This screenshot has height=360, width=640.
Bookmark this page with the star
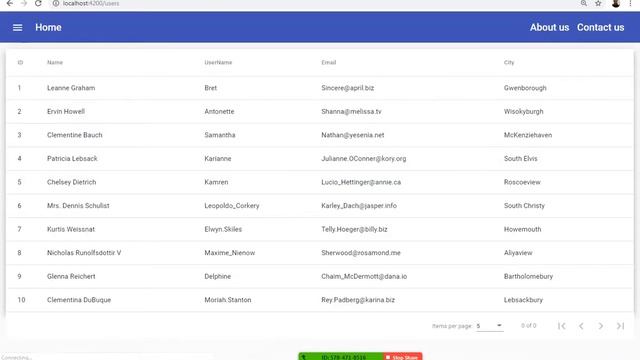(598, 3)
